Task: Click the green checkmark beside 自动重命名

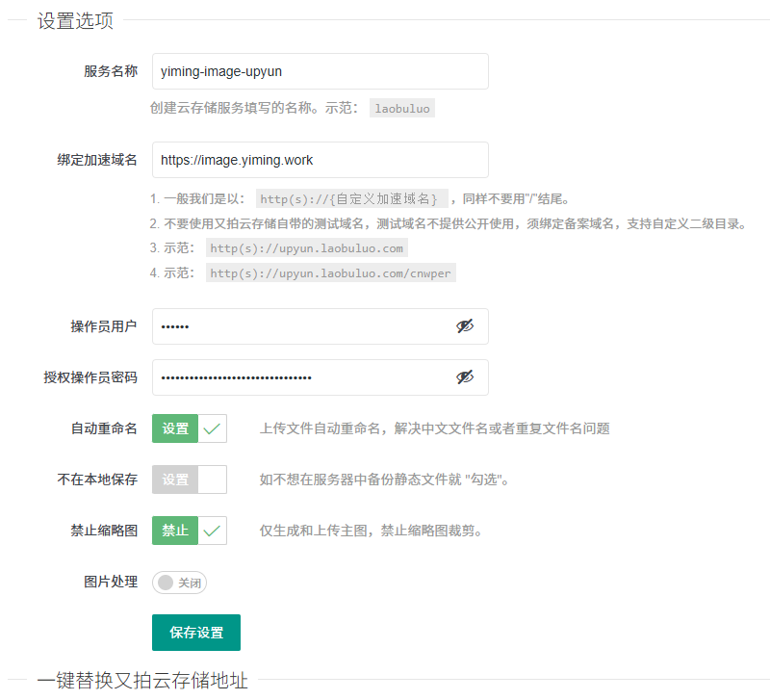Action: click(x=213, y=428)
